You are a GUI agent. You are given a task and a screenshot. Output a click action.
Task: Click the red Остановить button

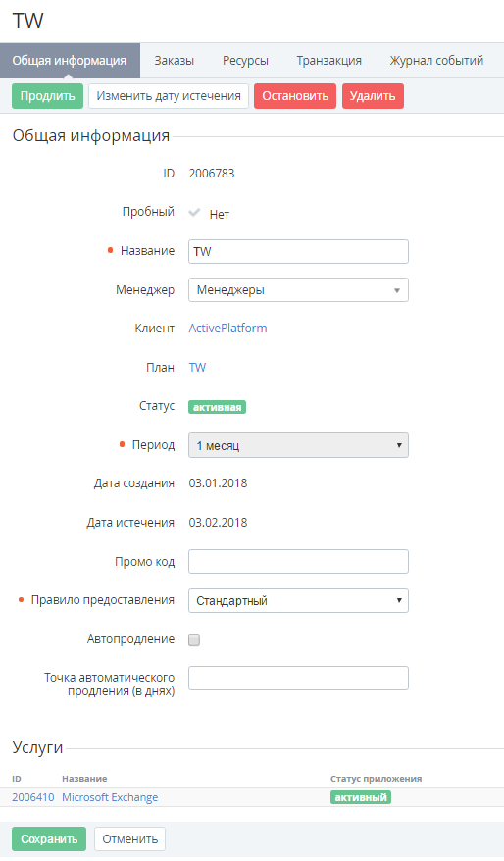pyautogui.click(x=295, y=96)
